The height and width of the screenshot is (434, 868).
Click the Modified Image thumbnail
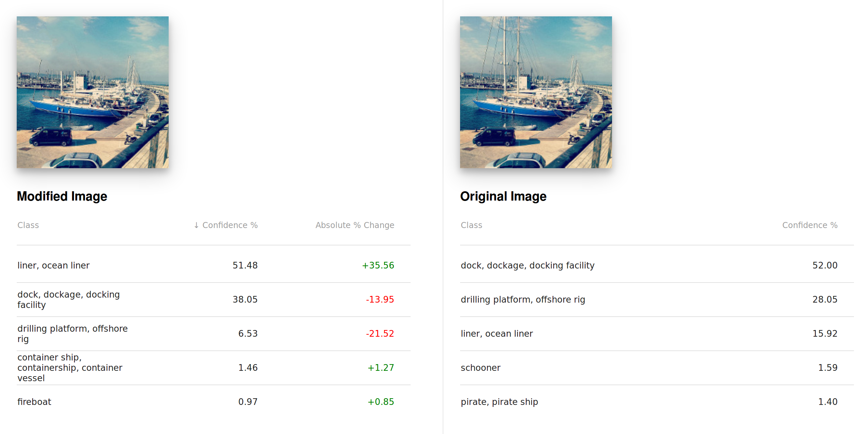coord(93,92)
